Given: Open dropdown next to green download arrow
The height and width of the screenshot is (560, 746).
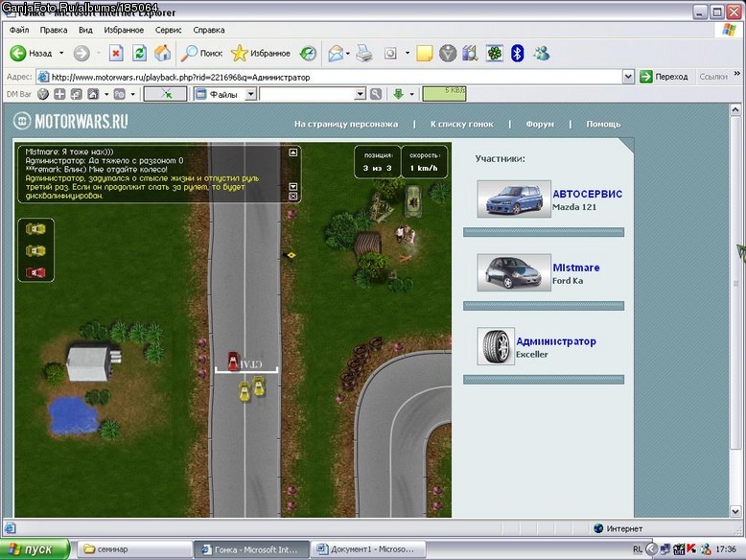Looking at the screenshot, I should (x=412, y=94).
